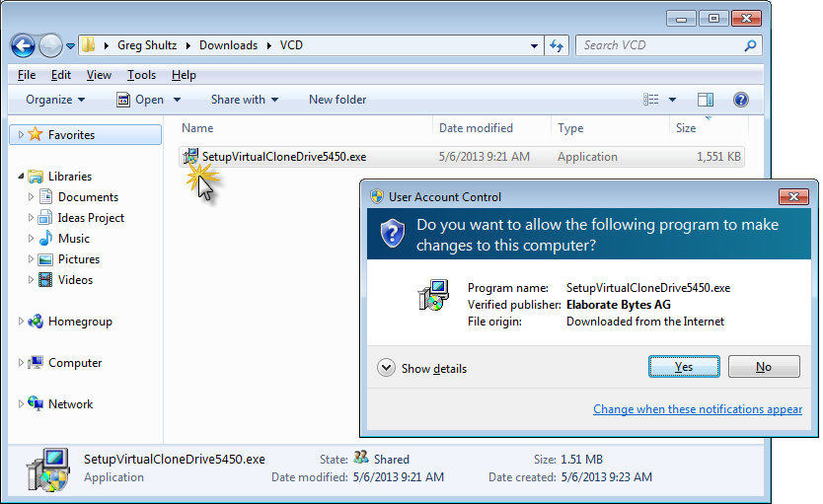Viewport: 823px width, 504px height.
Task: Select VCD in the address path
Action: point(291,45)
